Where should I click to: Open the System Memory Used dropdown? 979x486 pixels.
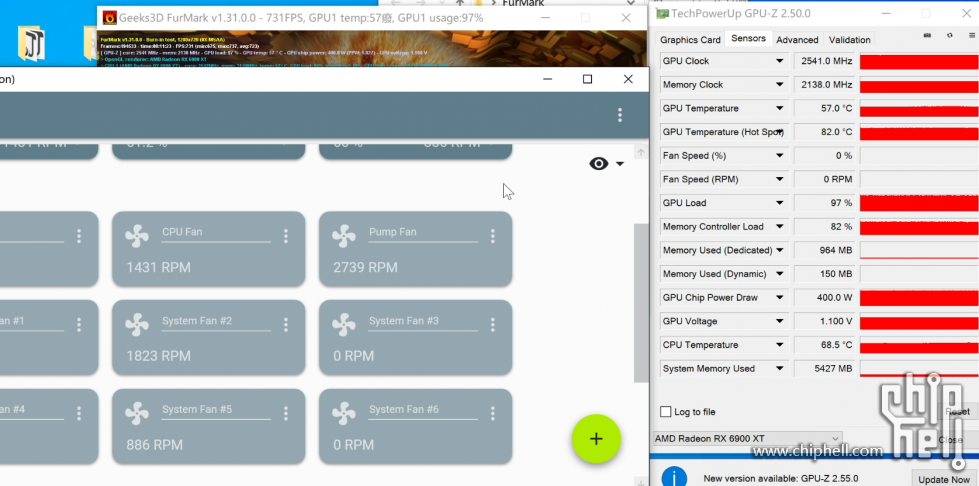pos(779,369)
